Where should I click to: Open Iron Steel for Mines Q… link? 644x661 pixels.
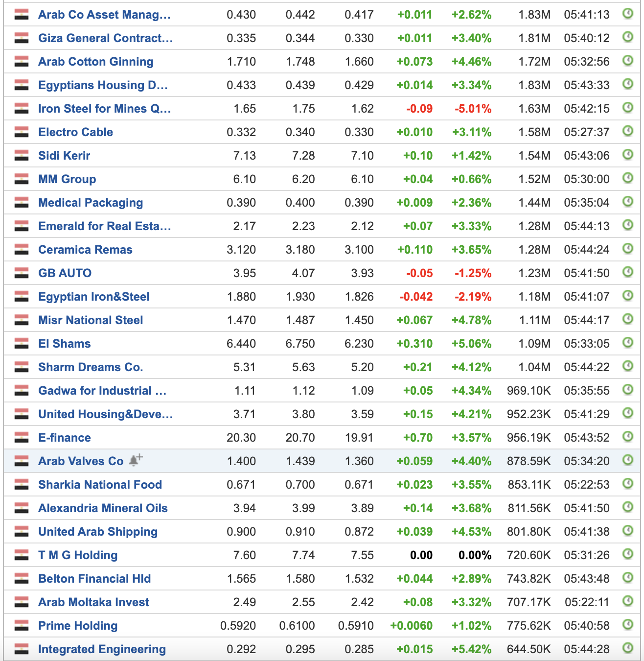click(x=105, y=109)
